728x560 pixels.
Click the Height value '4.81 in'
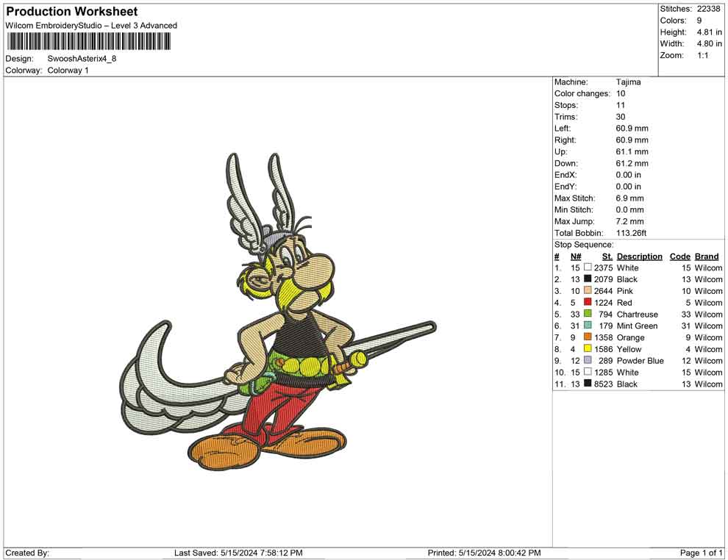[x=710, y=32]
